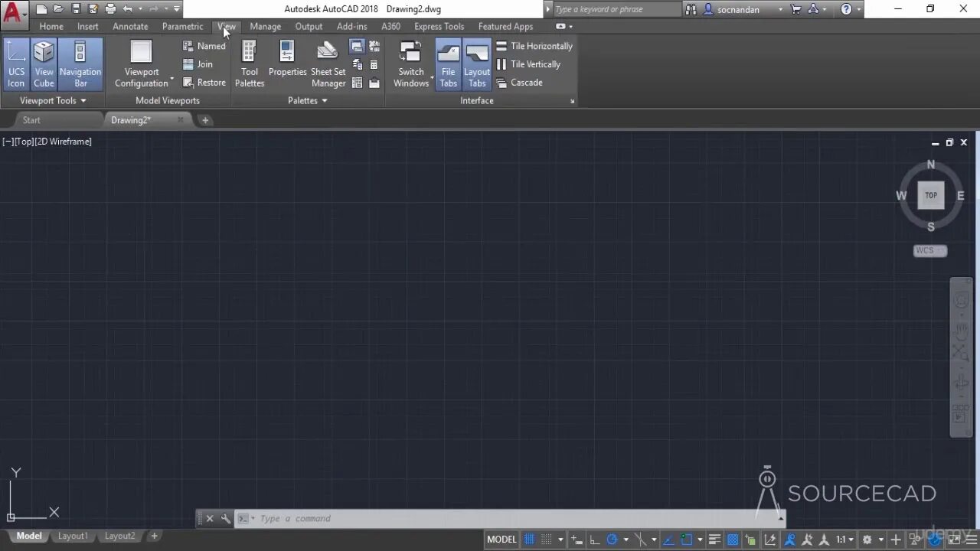Click the TOP face of the ViewCube
The image size is (980, 551).
(x=931, y=195)
